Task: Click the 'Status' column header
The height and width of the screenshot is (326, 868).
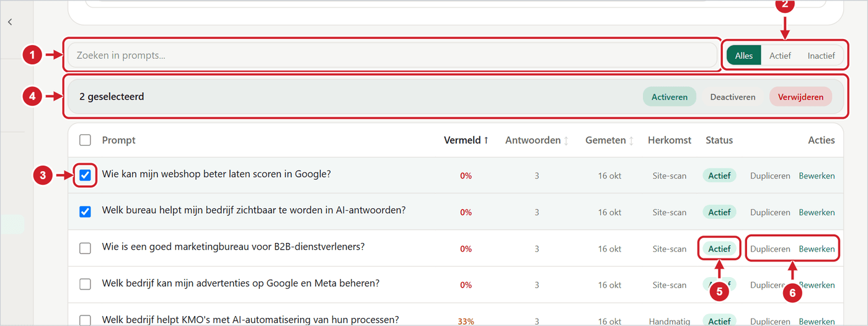Action: (719, 140)
